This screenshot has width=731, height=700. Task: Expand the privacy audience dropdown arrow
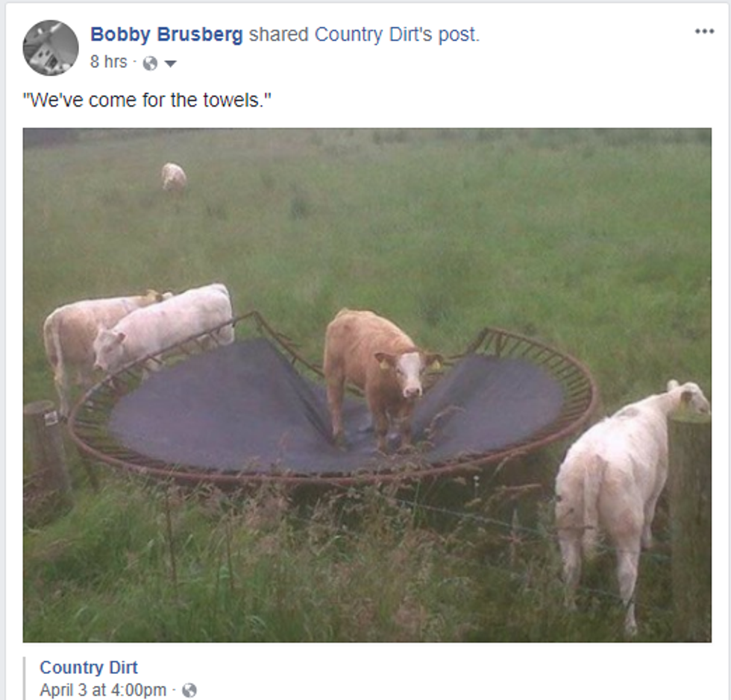click(x=171, y=63)
